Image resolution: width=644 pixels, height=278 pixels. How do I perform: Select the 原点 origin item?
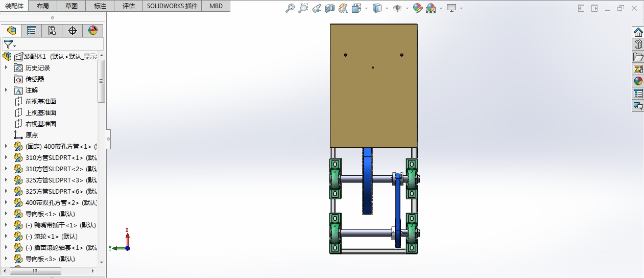coord(32,135)
